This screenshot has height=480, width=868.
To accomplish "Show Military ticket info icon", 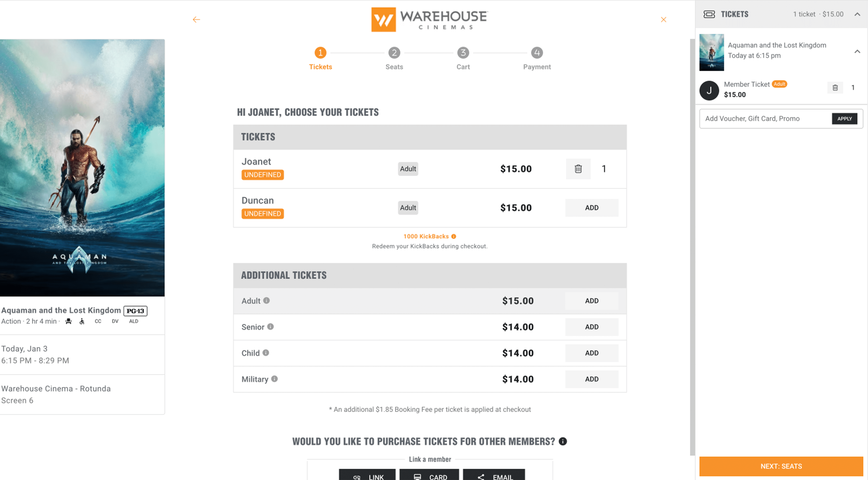I will (274, 379).
